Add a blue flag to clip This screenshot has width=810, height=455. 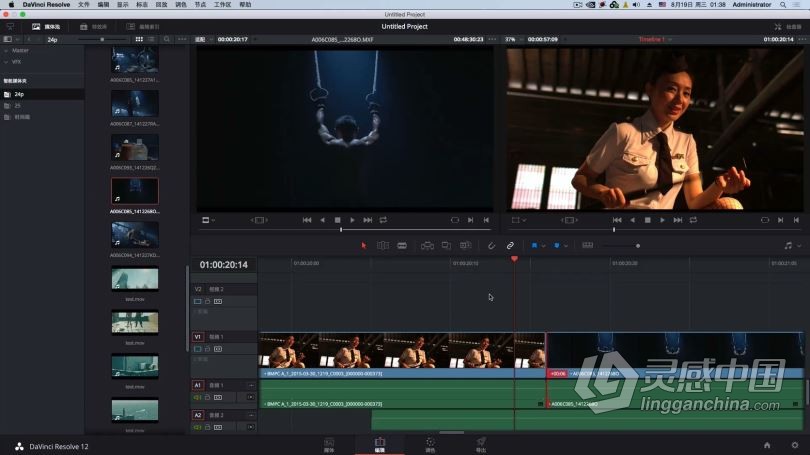(534, 246)
